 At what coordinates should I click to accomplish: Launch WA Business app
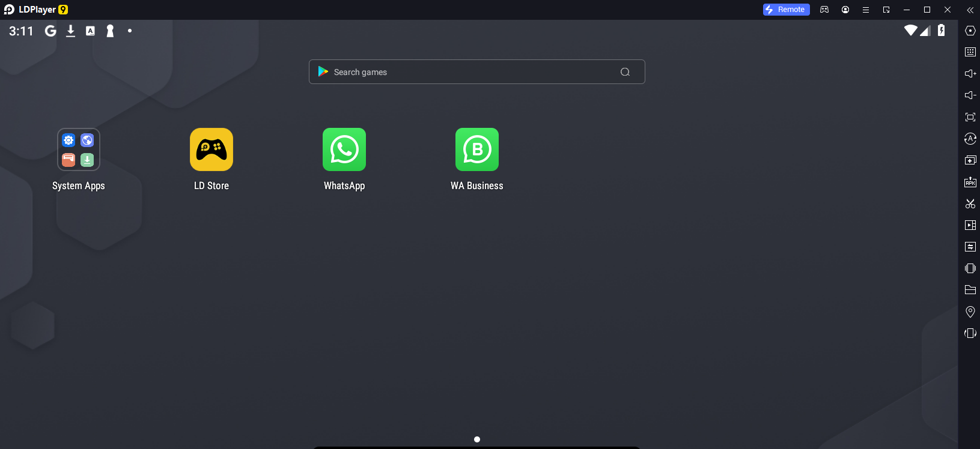(x=477, y=149)
